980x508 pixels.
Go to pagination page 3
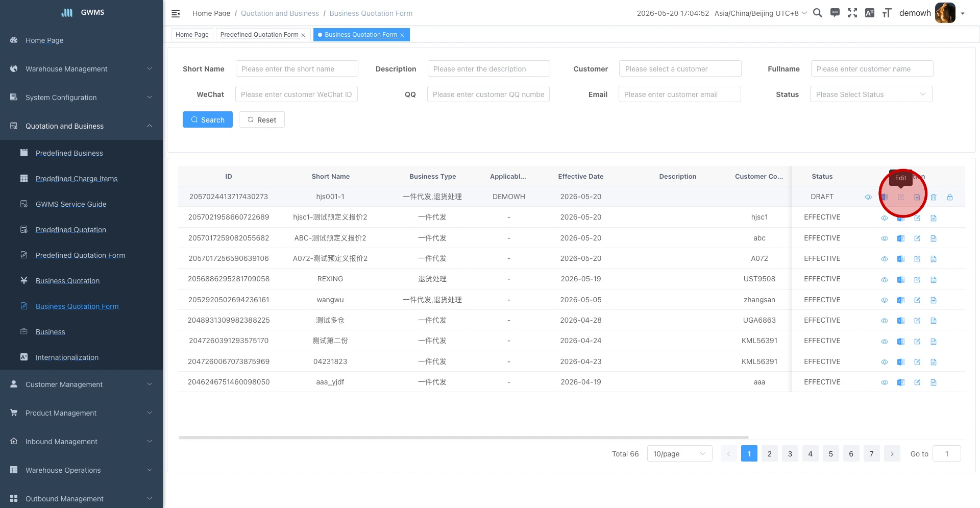[x=790, y=454]
